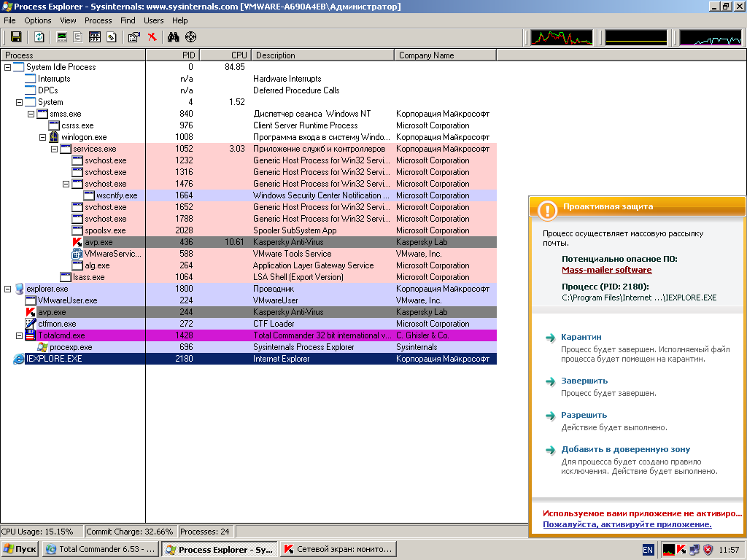Click the warning exclamation icon in Proactive Defense popup
This screenshot has height=560, width=747.
[547, 210]
